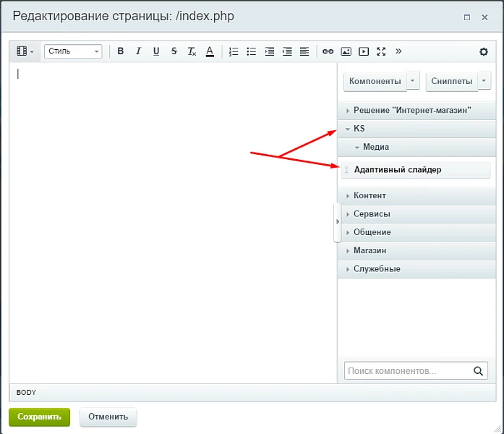Insert a bulleted list
This screenshot has width=504, height=434.
(252, 51)
